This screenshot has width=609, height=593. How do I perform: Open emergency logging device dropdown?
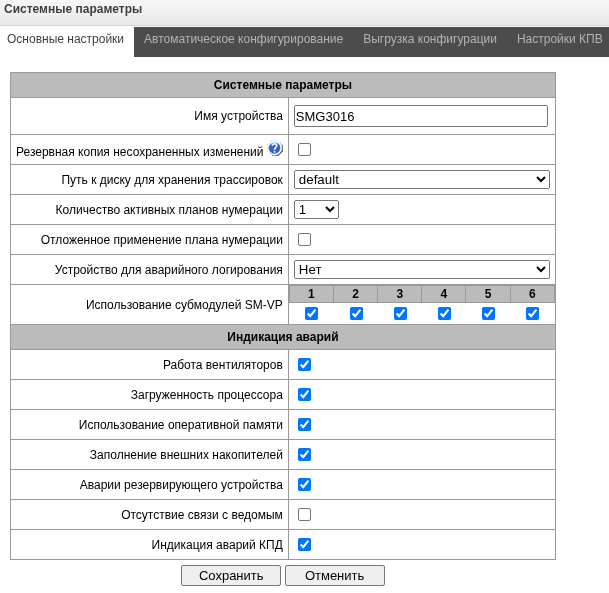421,269
